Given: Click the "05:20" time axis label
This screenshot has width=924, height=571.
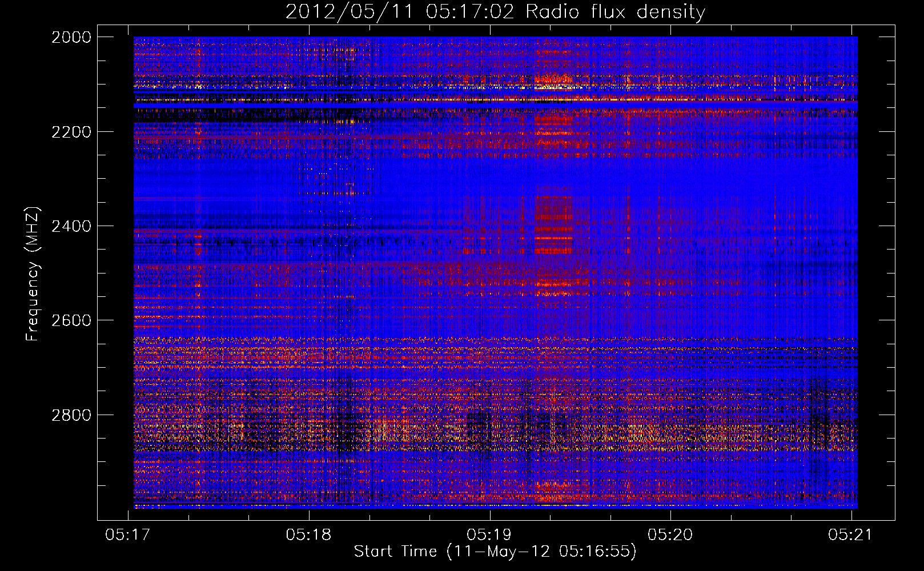Looking at the screenshot, I should 670,534.
